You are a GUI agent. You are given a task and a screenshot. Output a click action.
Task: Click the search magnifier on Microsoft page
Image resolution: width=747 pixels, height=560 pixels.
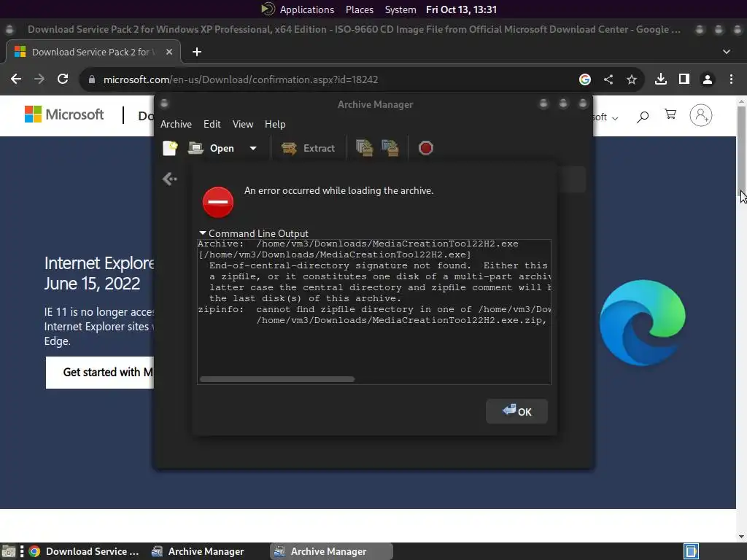click(642, 116)
